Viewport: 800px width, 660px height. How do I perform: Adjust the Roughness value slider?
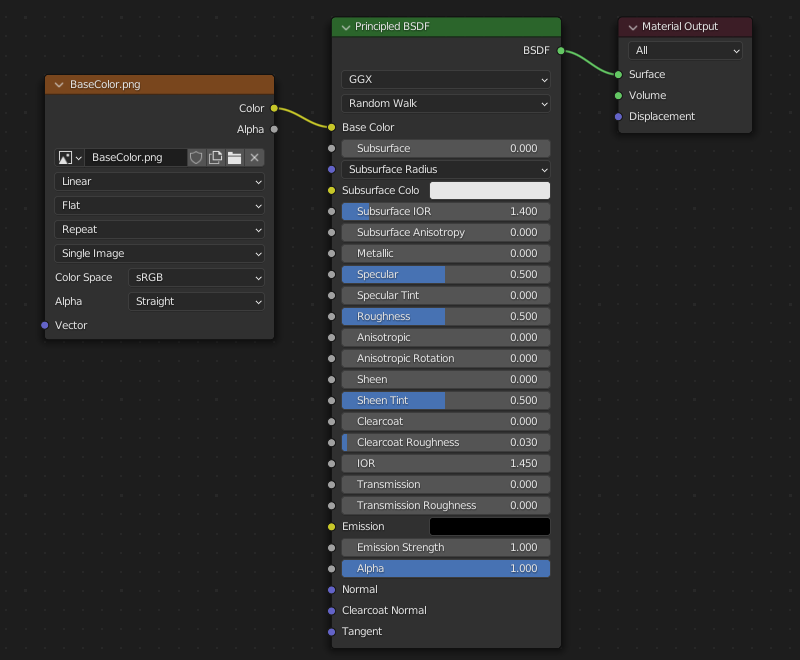(x=445, y=316)
